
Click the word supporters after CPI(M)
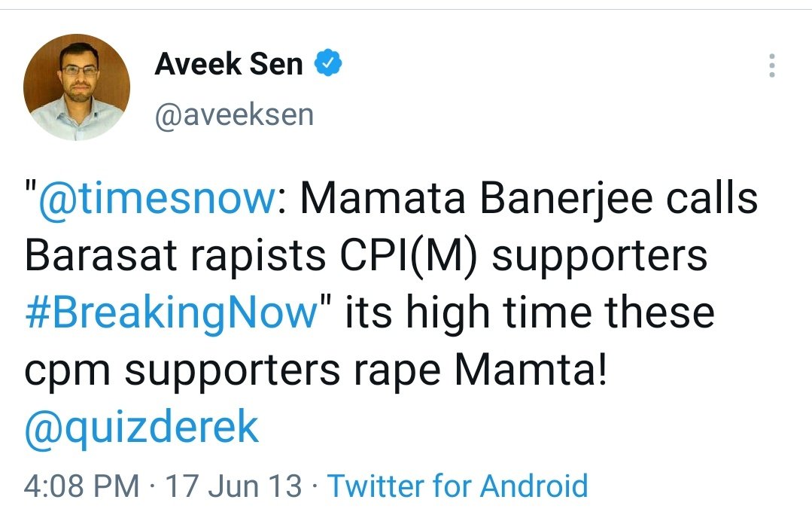[600, 254]
